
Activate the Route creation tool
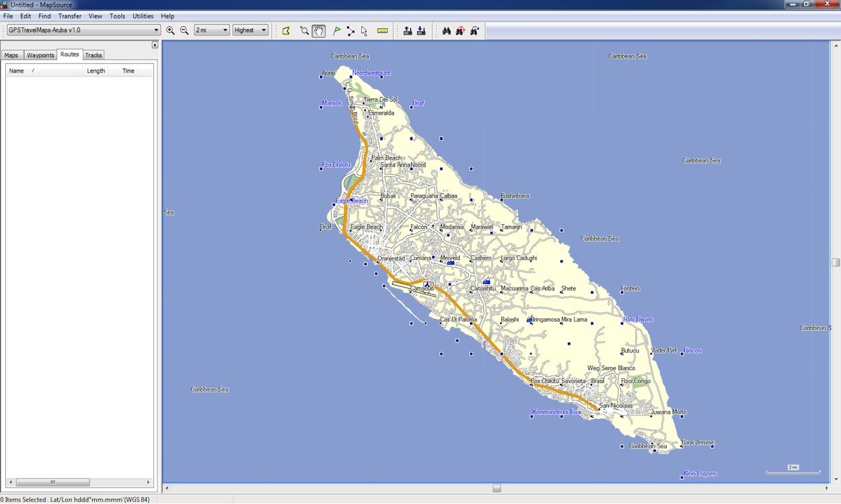[x=351, y=30]
